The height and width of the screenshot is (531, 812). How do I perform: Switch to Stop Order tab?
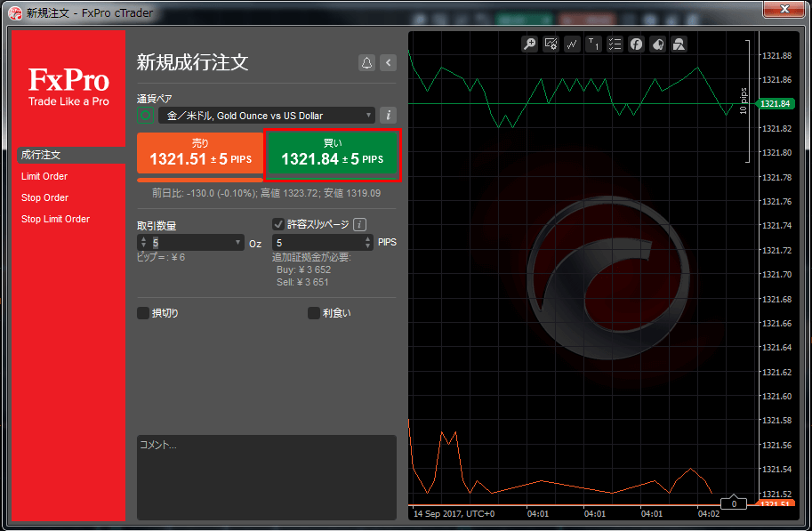pos(45,197)
